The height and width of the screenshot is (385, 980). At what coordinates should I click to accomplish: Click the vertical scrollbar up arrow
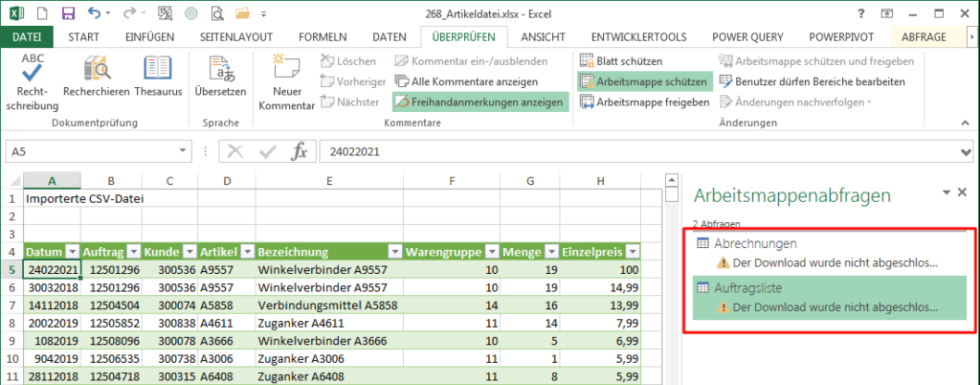click(x=671, y=179)
